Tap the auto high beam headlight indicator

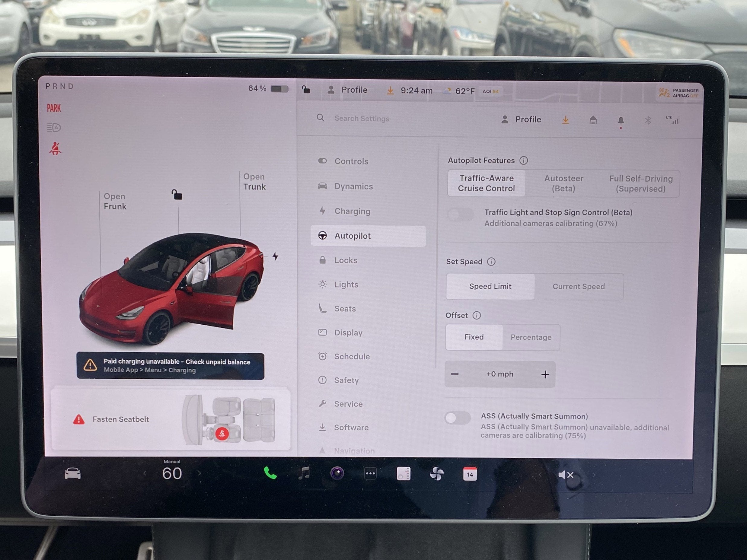54,128
